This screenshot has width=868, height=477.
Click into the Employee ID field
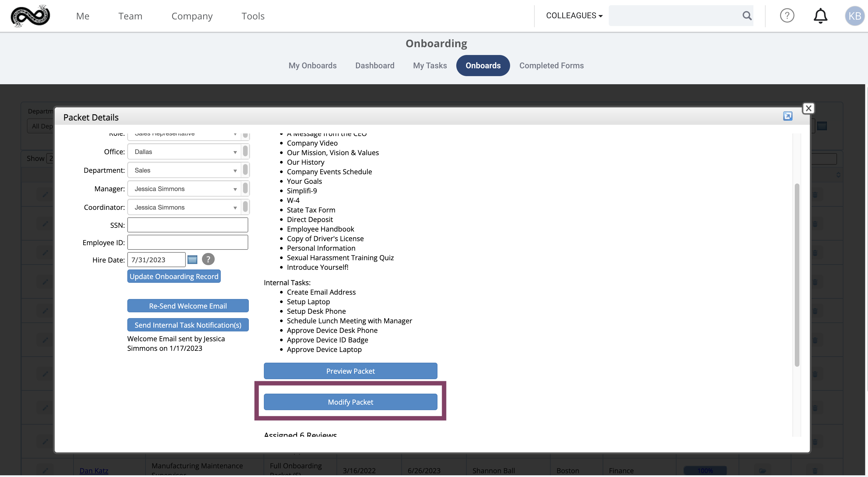[188, 242]
